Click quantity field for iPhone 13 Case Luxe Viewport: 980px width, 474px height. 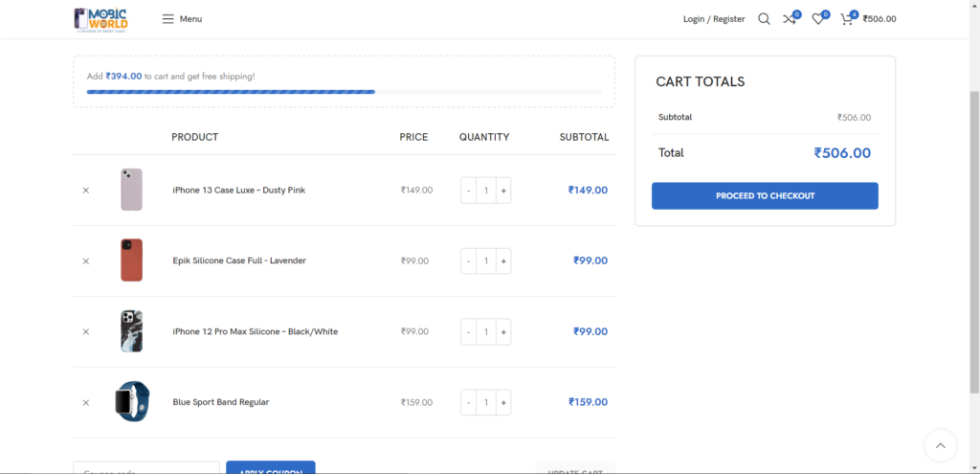coord(486,191)
